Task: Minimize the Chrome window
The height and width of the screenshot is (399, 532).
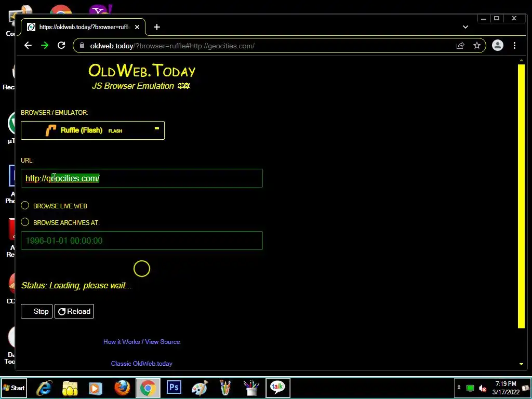Action: [x=484, y=18]
